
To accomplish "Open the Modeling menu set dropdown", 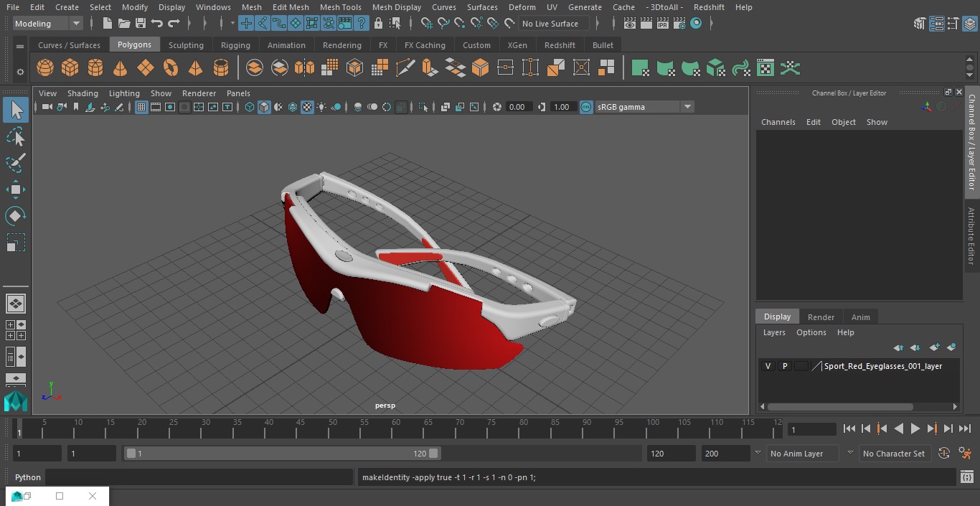I will click(47, 24).
